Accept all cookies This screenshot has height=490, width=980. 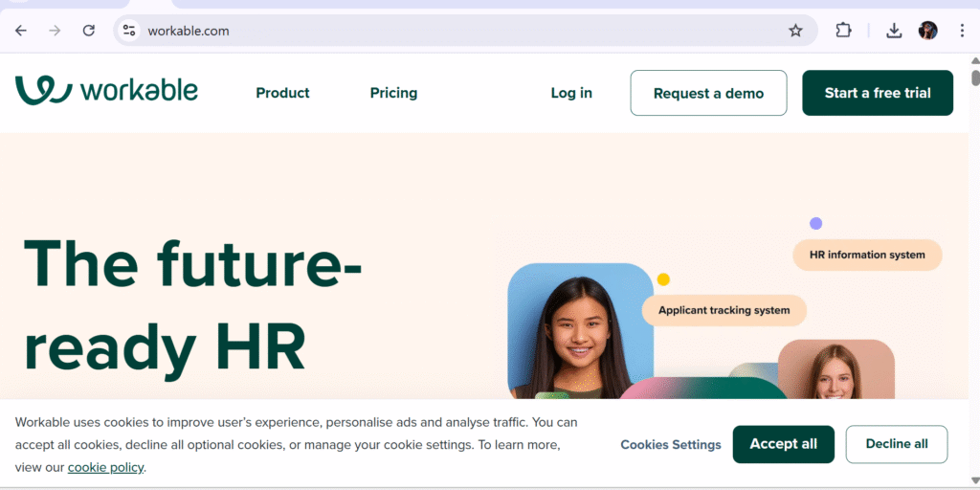[x=783, y=444]
